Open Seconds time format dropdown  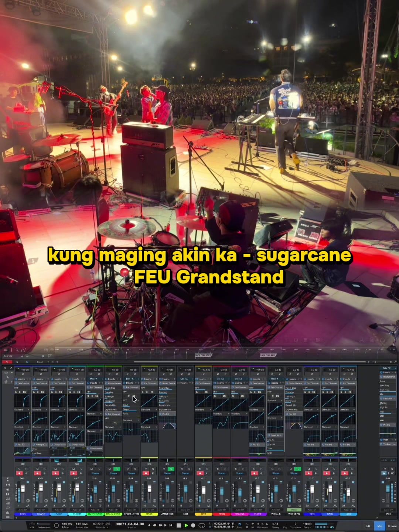coord(101,527)
